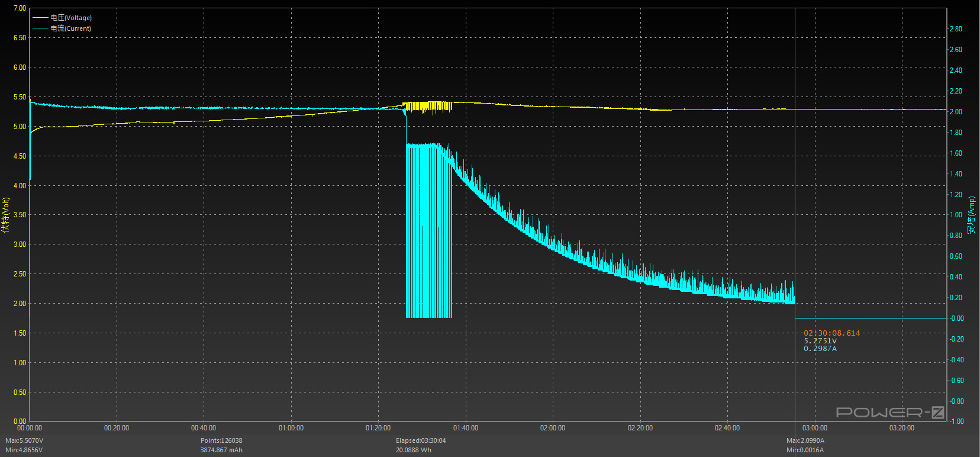980x457 pixels.
Task: Click the Points:126038 sample count
Action: tap(221, 440)
